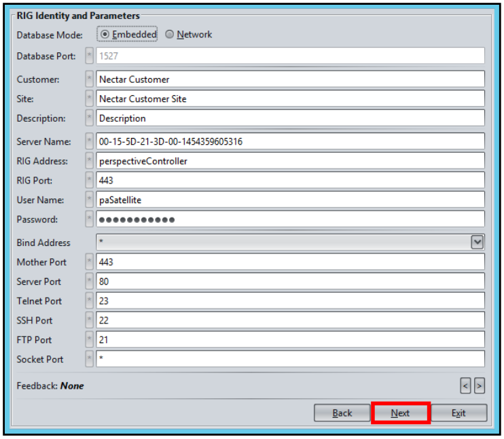Click the asterisk marker beside User Name
This screenshot has height=439, width=504.
90,200
